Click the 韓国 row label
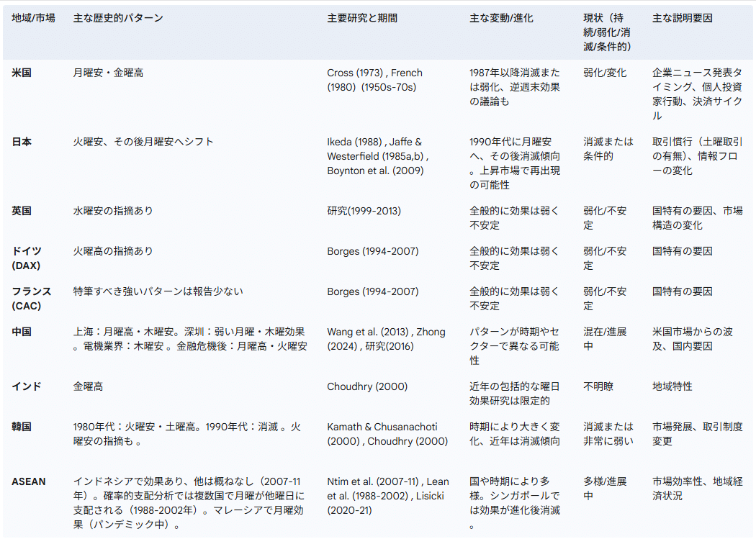Screen dimensions: 756x539 21,427
